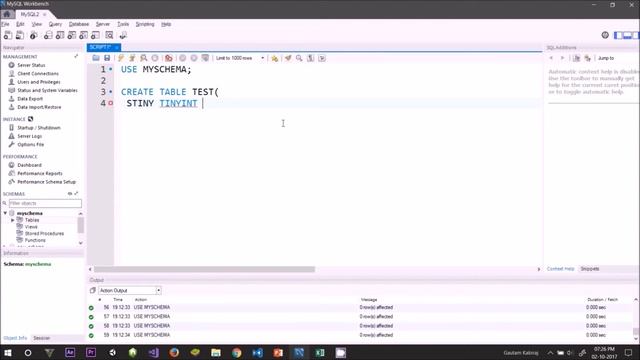Execute the script with the lightning icon
The height and width of the screenshot is (360, 640).
(121, 58)
